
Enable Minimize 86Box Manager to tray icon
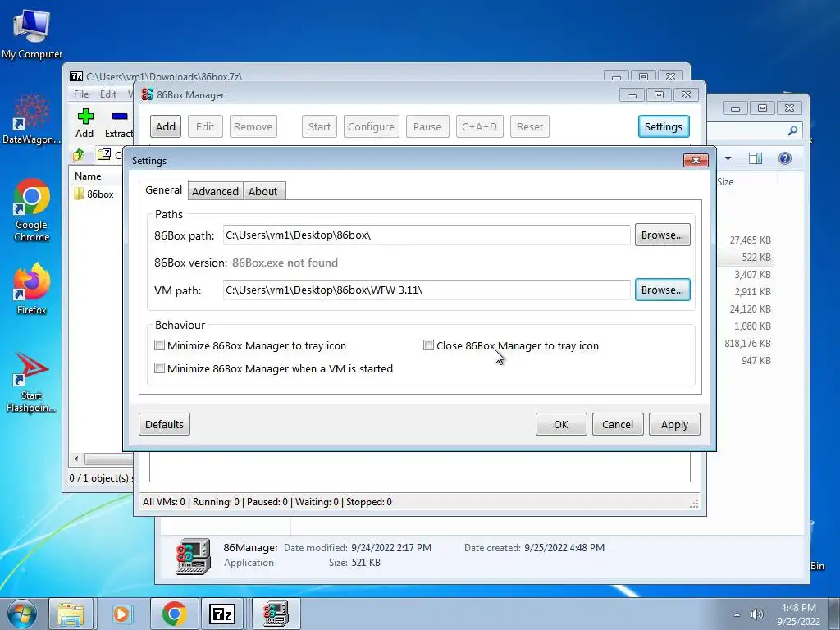(159, 345)
